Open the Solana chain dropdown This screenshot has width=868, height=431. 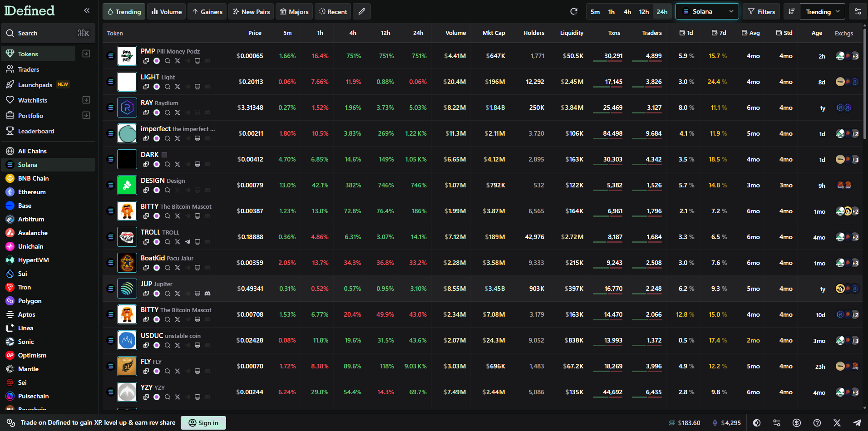(x=707, y=11)
